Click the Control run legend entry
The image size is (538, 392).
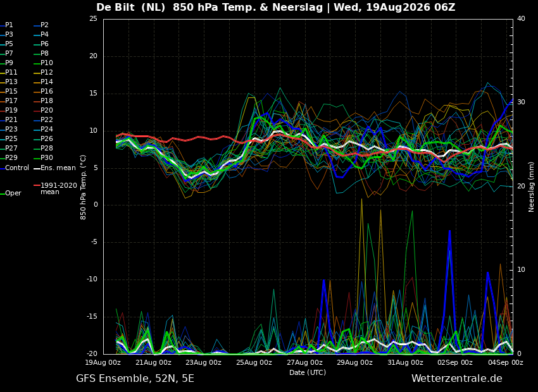pos(15,168)
